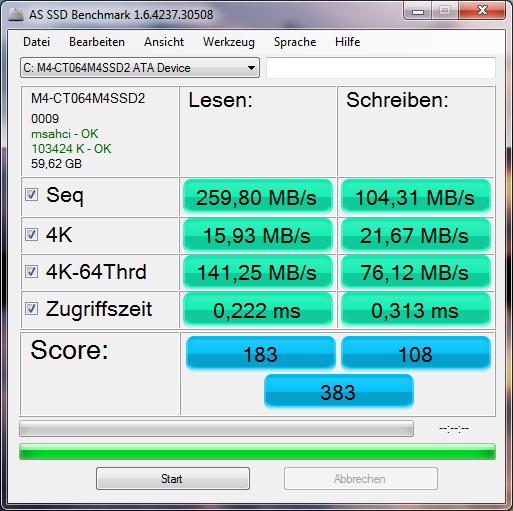Uncheck the Seq benchmark checkbox
Viewport: 513px width, 511px height.
pyautogui.click(x=32, y=195)
